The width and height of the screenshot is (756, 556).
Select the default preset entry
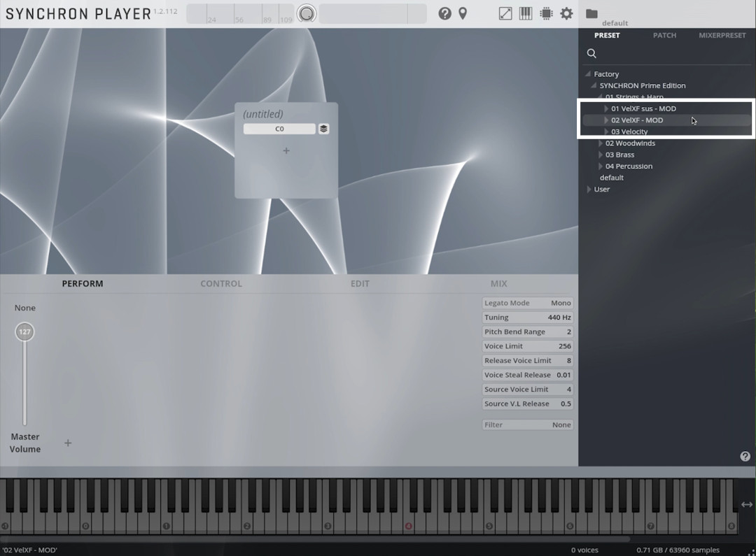(x=611, y=178)
